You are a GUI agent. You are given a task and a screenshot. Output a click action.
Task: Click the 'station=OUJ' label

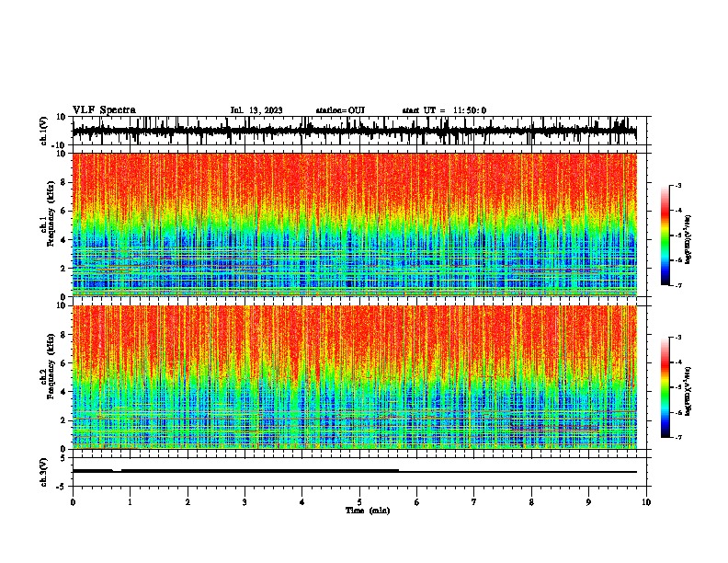tap(340, 110)
